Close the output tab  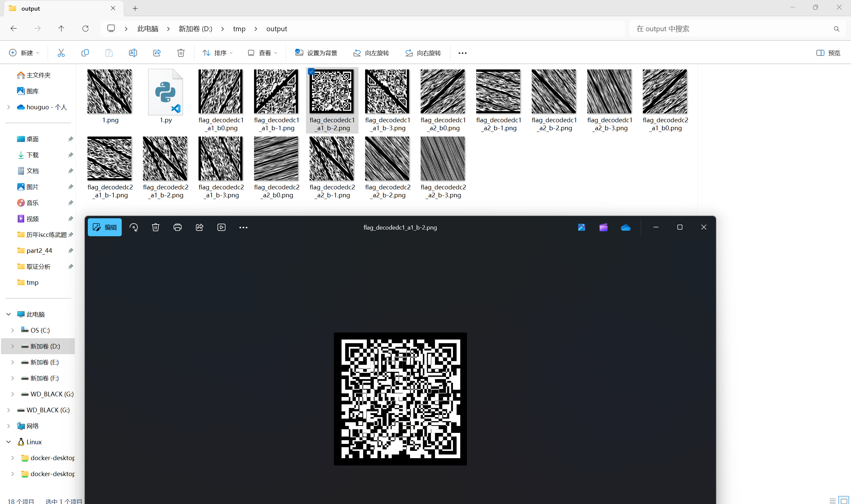tap(113, 8)
